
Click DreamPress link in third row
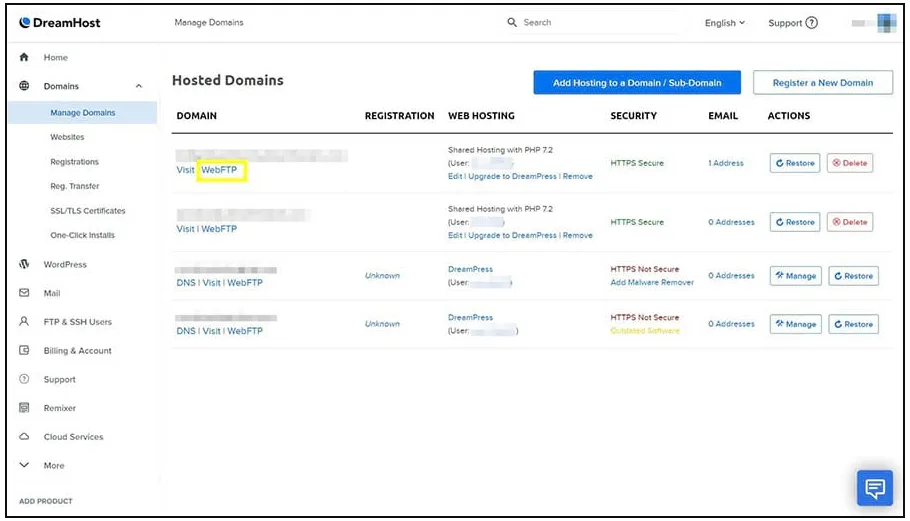point(470,269)
